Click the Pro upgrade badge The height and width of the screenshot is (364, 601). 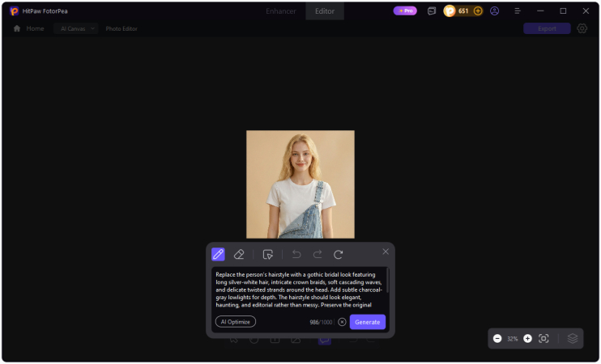pos(405,11)
